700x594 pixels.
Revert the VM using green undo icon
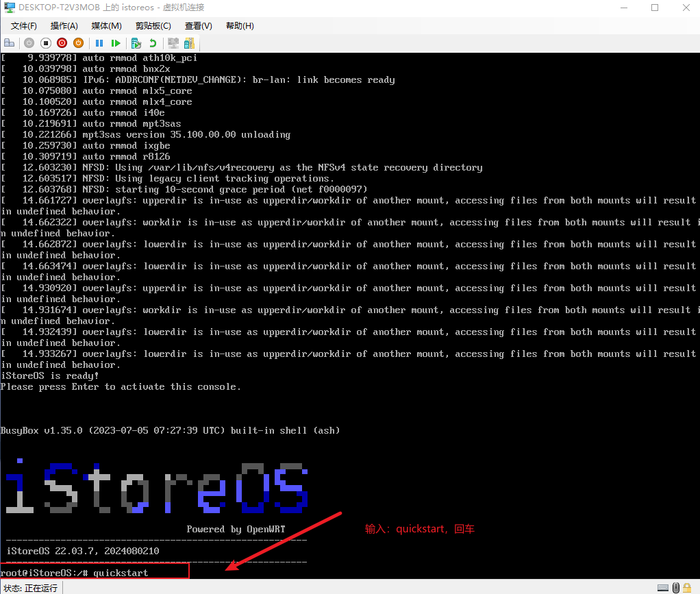click(153, 42)
